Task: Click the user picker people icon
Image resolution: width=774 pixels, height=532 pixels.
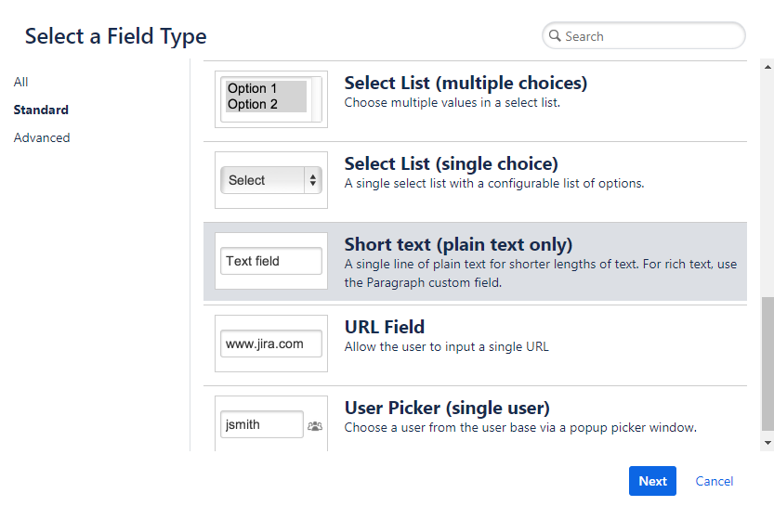Action: pos(315,425)
